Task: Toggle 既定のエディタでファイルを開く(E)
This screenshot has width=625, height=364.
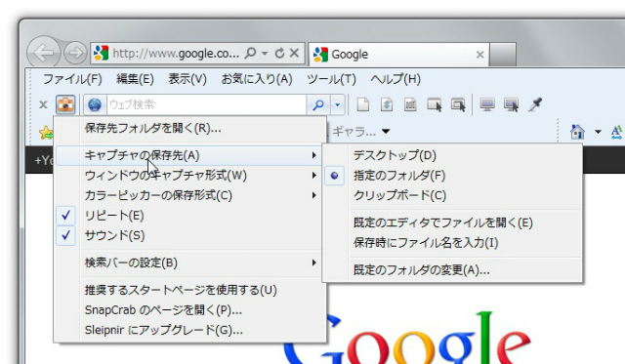Action: pos(452,222)
